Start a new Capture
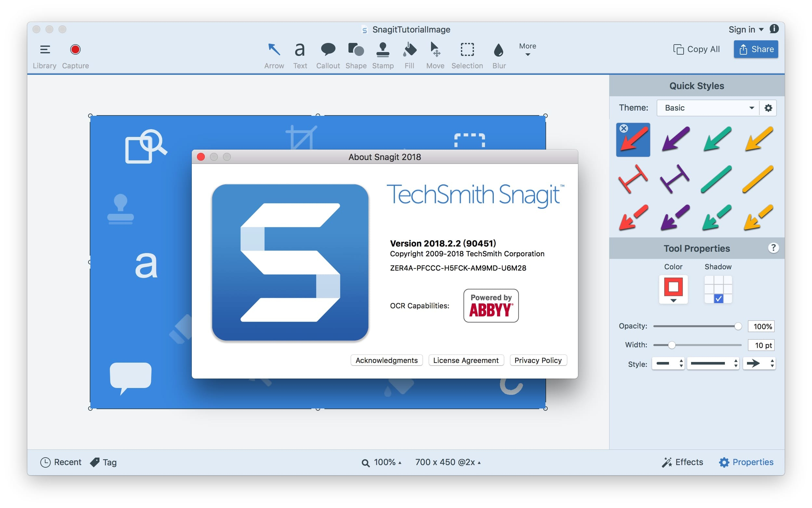The height and width of the screenshot is (508, 812). coord(75,55)
